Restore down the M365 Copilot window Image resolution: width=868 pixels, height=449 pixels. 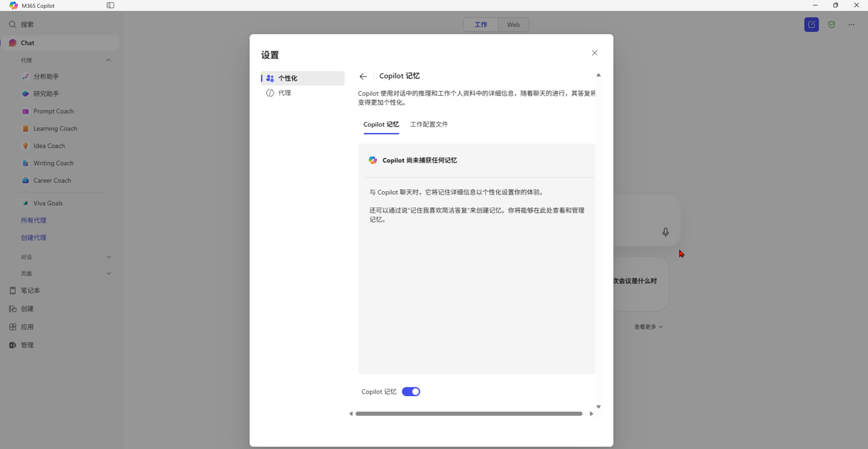[x=835, y=5]
